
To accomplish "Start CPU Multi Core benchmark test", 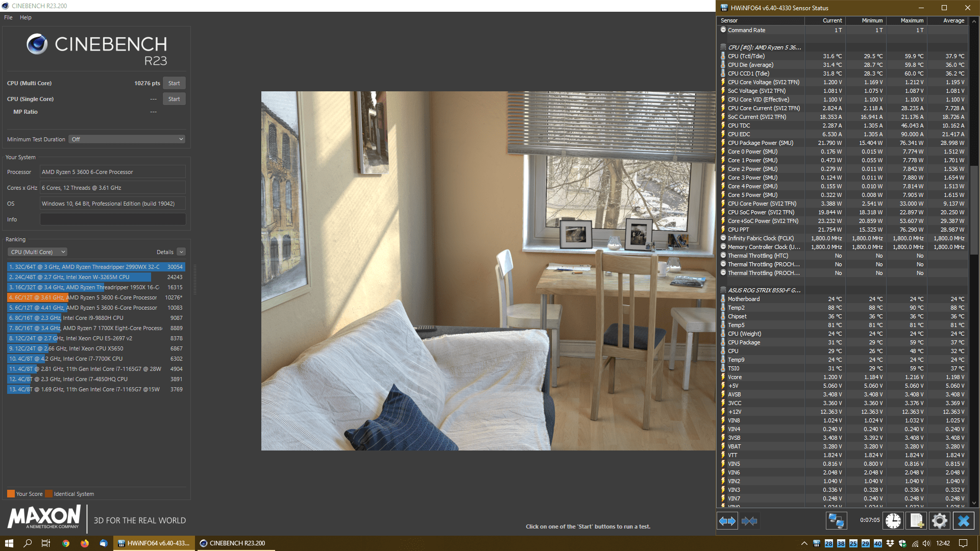I will pyautogui.click(x=174, y=83).
